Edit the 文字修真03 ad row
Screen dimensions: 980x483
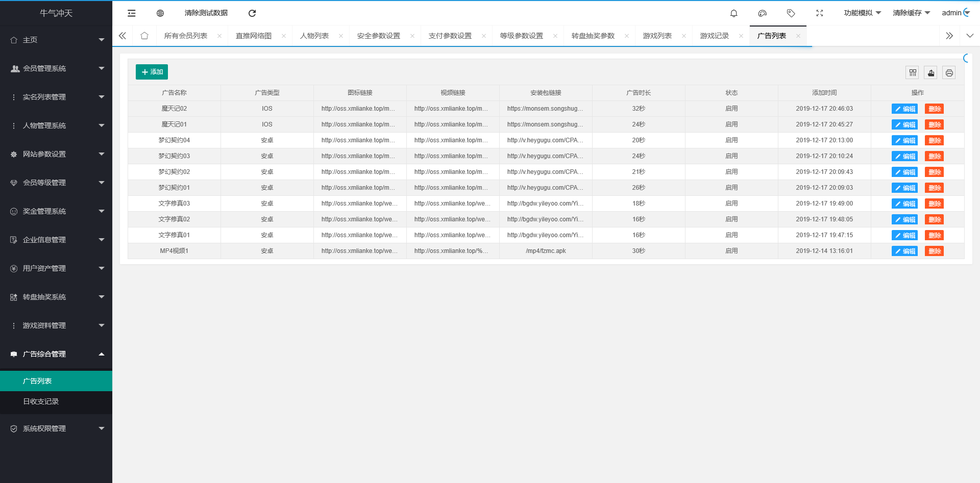click(x=904, y=204)
